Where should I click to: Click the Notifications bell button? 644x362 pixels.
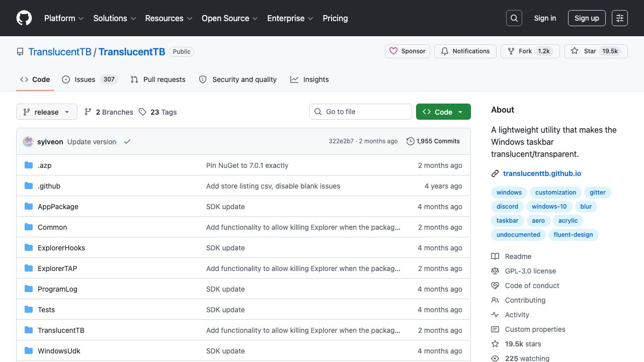[465, 51]
